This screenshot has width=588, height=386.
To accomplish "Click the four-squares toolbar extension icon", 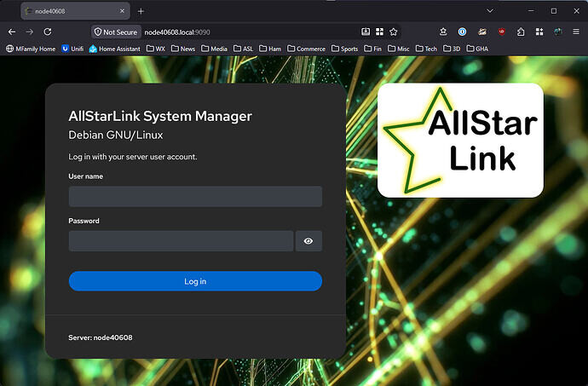I will [539, 32].
